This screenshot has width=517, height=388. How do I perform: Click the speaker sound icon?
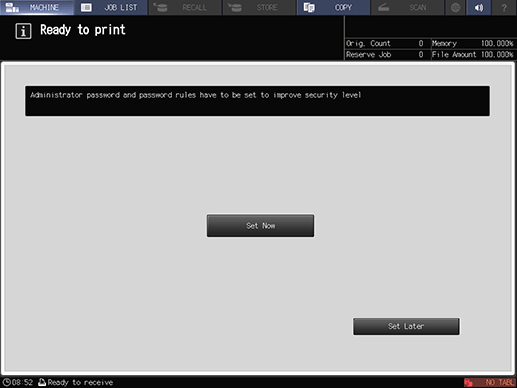479,7
